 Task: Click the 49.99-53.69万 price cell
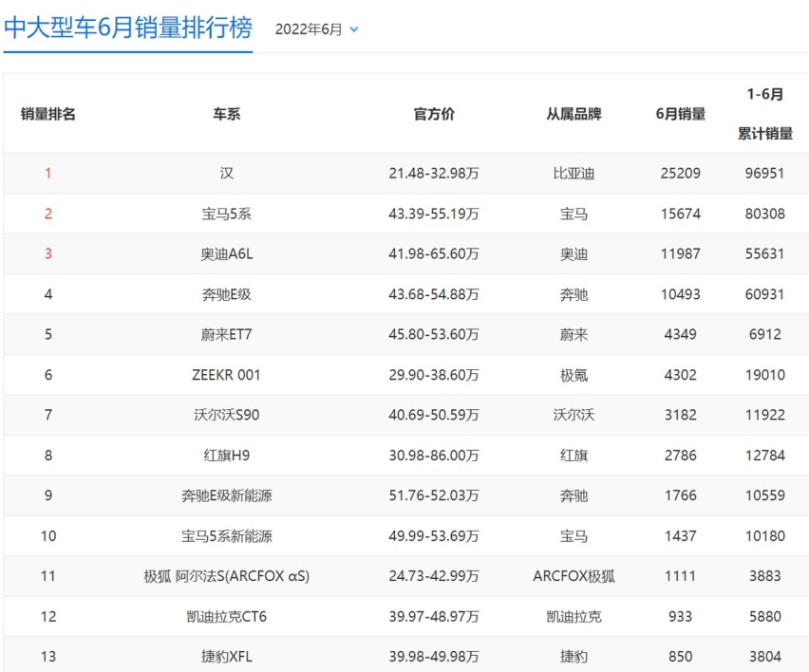(x=434, y=536)
